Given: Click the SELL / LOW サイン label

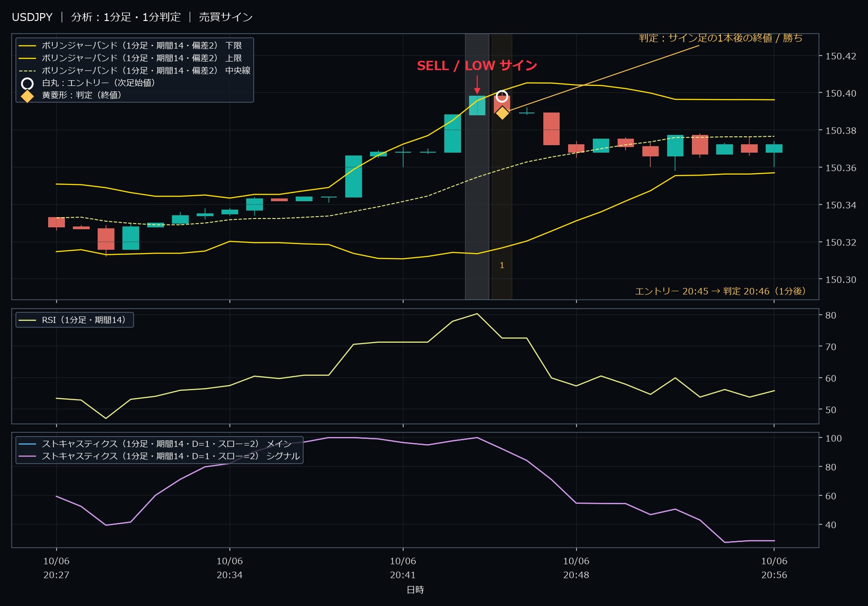Looking at the screenshot, I should (x=477, y=66).
